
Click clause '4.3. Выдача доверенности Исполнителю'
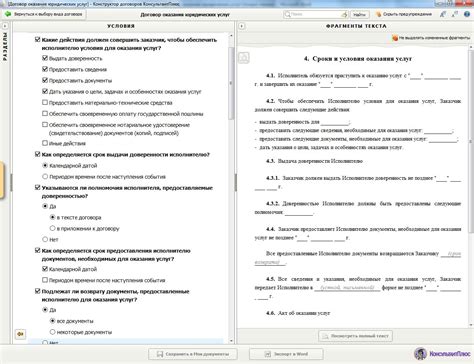(x=314, y=161)
